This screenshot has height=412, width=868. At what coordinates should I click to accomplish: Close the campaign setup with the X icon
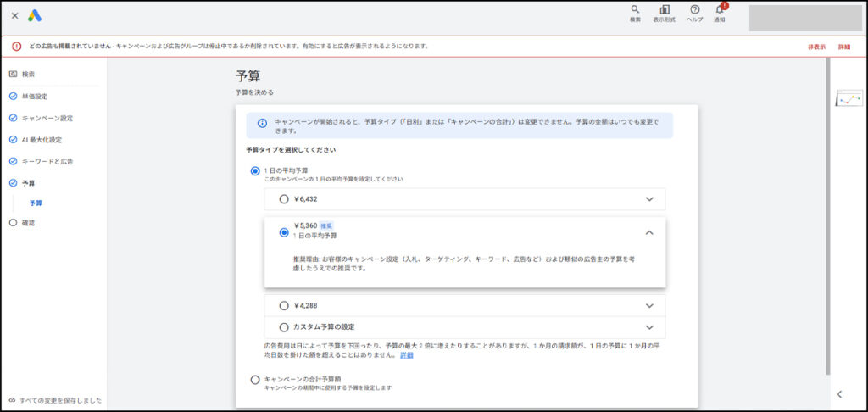[x=15, y=15]
